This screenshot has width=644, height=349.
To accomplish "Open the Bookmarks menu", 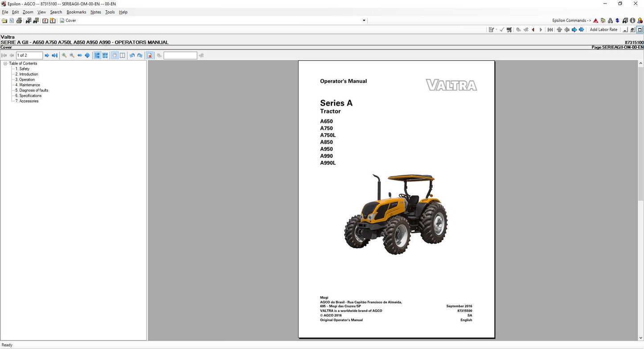I will click(76, 12).
